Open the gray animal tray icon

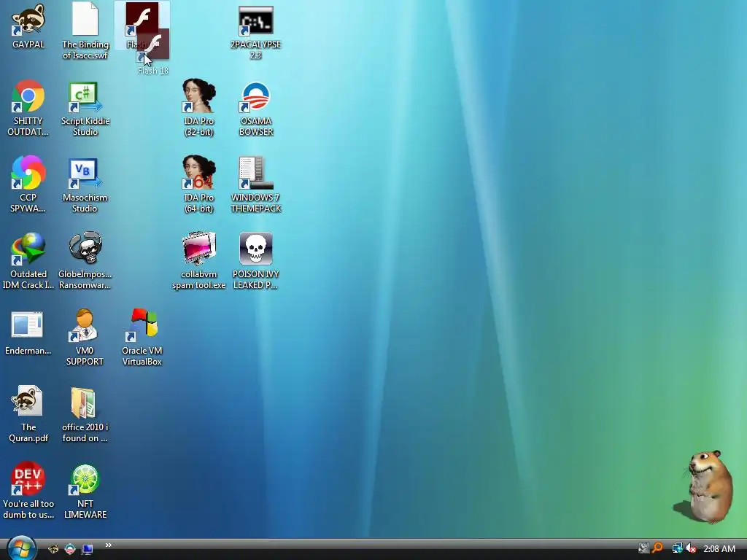pos(643,548)
